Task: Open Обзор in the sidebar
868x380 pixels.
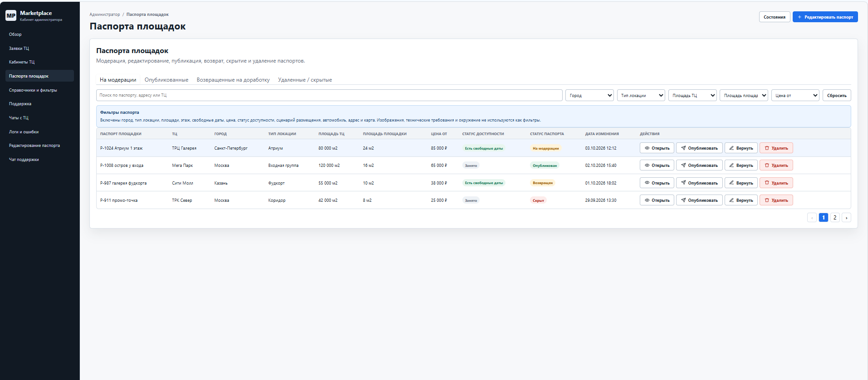Action: (39, 34)
